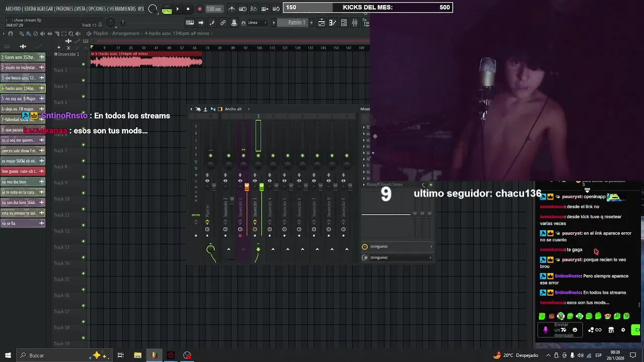Click the stamp tool icon

(x=234, y=23)
